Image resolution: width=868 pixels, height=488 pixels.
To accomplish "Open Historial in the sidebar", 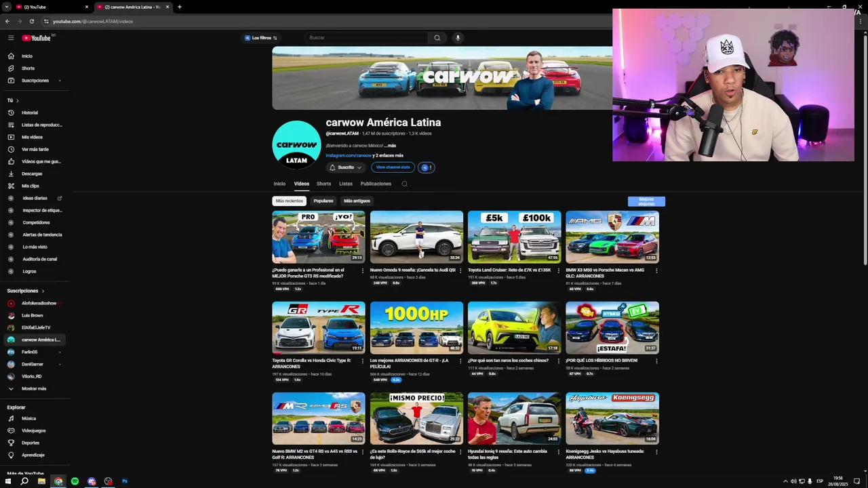I will click(30, 113).
